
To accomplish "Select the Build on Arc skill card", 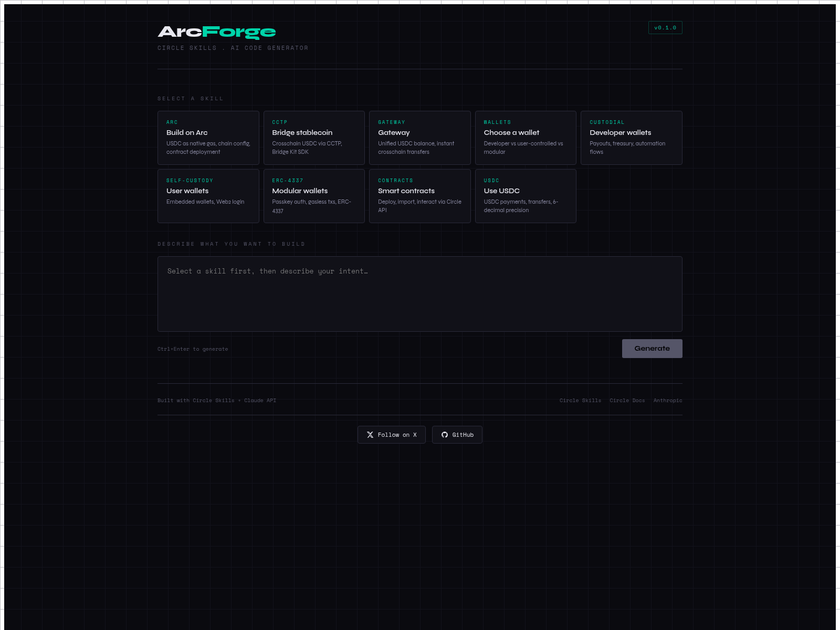I will [208, 138].
